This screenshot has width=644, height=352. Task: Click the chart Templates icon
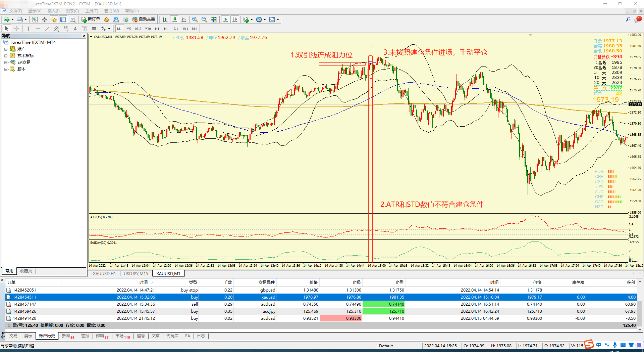coord(272,19)
